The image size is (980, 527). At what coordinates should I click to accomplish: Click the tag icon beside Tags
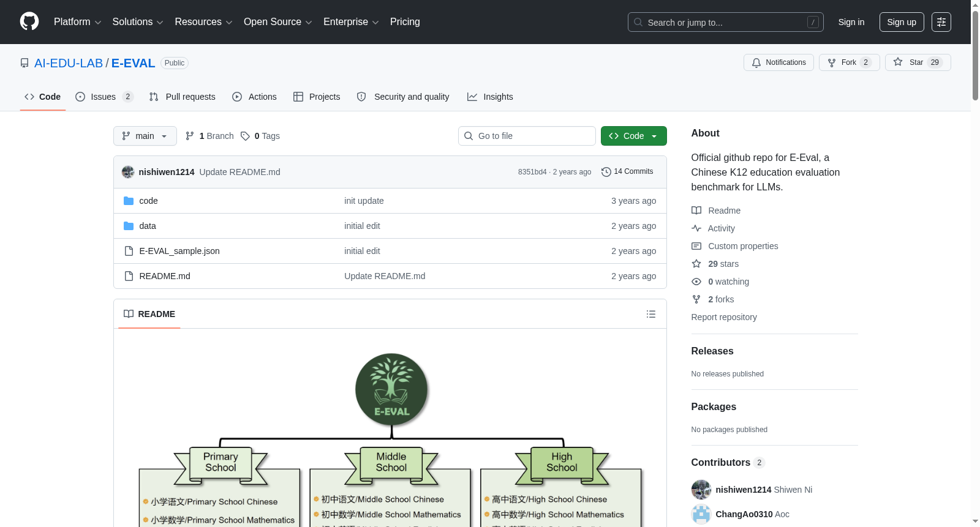pyautogui.click(x=245, y=136)
